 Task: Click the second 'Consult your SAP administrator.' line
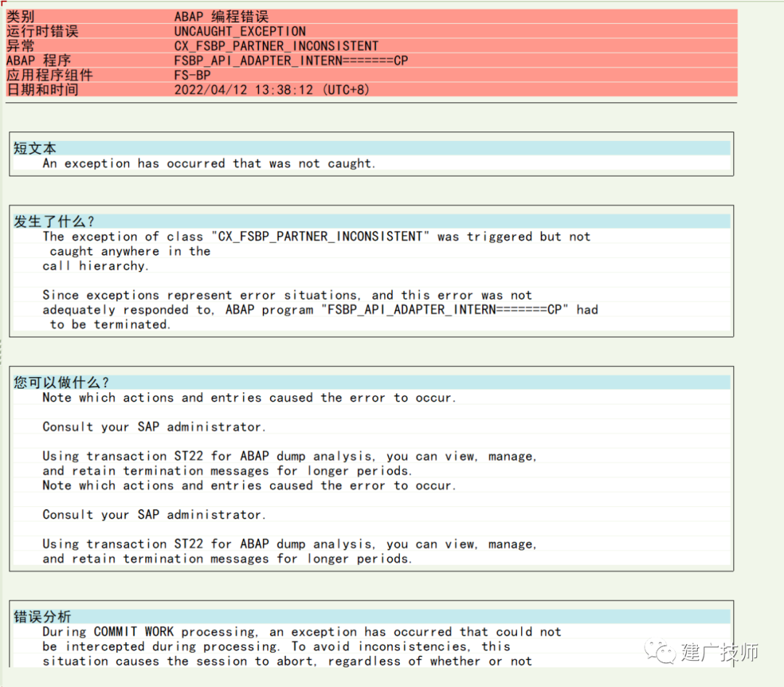point(154,514)
